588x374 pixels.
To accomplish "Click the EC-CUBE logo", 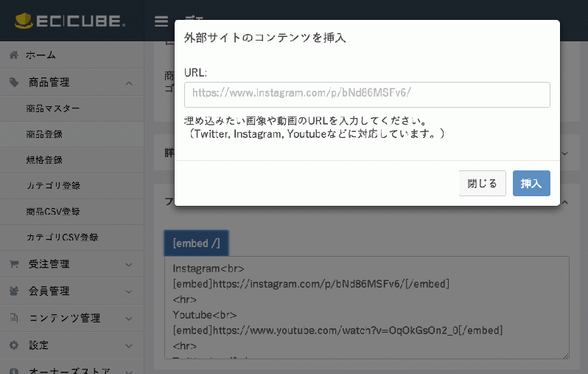I will point(70,21).
